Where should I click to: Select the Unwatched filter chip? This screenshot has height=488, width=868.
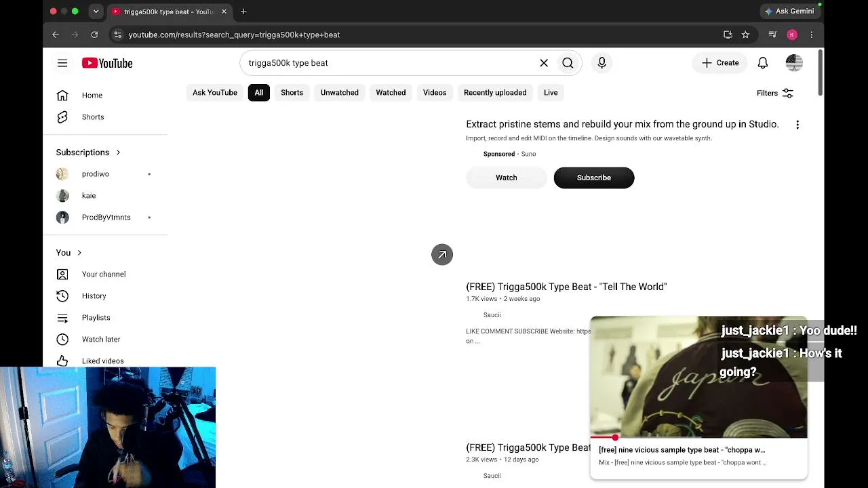tap(339, 93)
